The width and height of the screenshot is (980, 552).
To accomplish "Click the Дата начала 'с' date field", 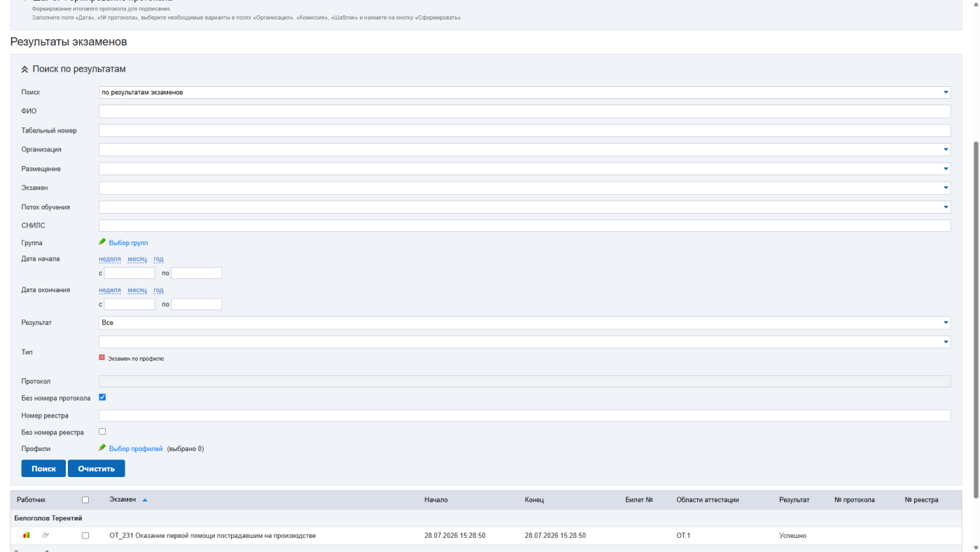I will coord(129,273).
